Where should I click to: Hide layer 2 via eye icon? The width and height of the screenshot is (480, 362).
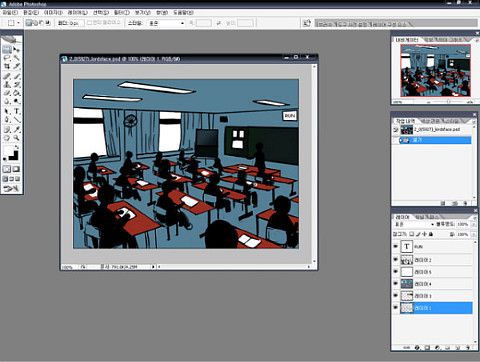(x=396, y=259)
